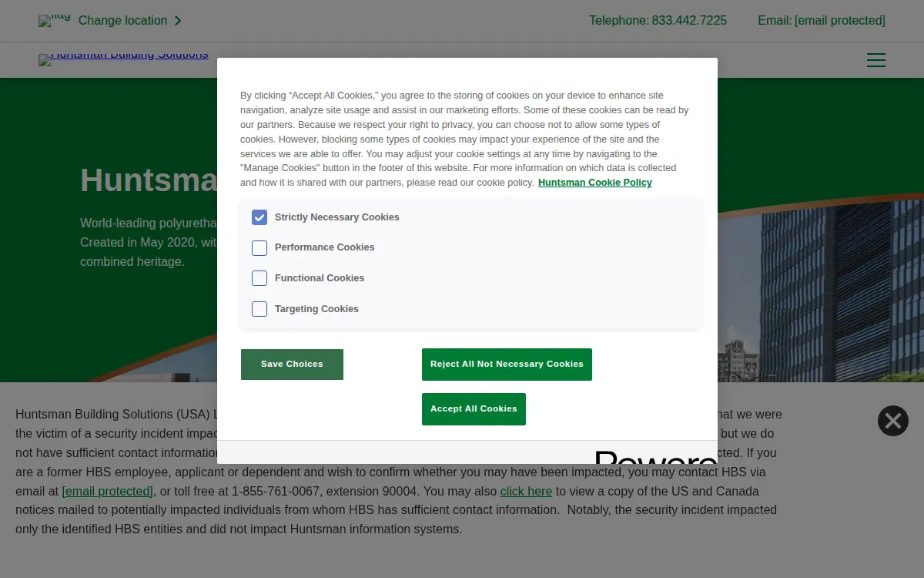924x578 pixels.
Task: Open the hamburger navigation menu
Action: pyautogui.click(x=876, y=60)
